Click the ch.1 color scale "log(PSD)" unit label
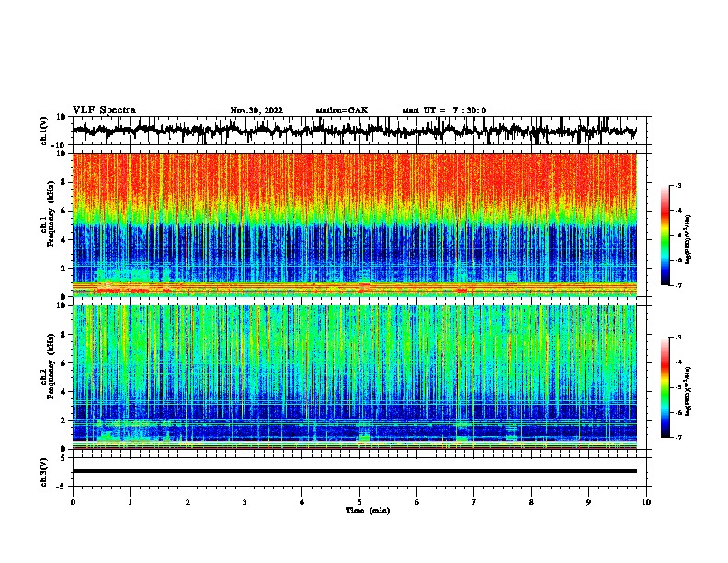 [688, 239]
